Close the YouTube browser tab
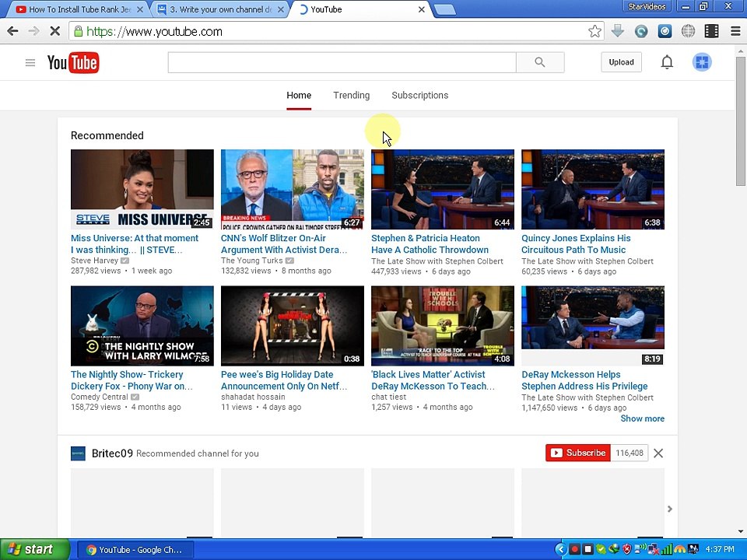The height and width of the screenshot is (560, 747). [x=421, y=9]
